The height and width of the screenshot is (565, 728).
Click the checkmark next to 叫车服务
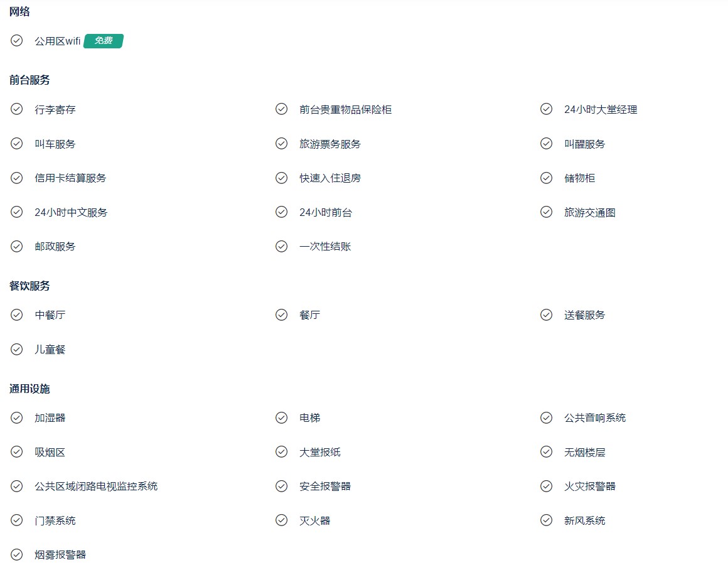17,144
